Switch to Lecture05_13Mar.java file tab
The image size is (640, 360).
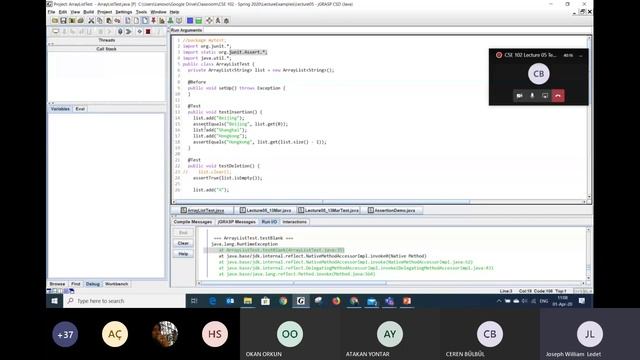coord(266,210)
